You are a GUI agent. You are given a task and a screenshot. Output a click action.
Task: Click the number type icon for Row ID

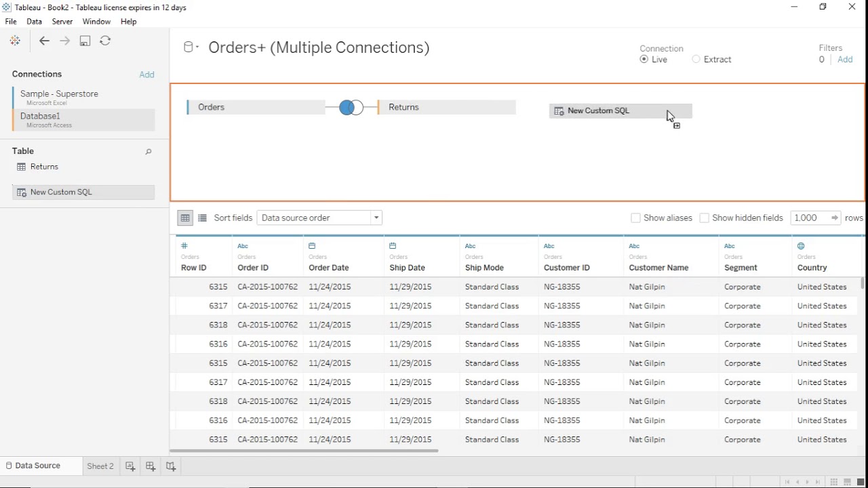[184, 246]
